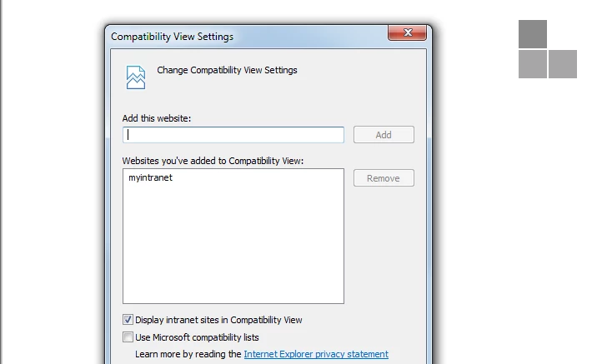Click the Add button
The image size is (612, 364).
click(x=384, y=134)
